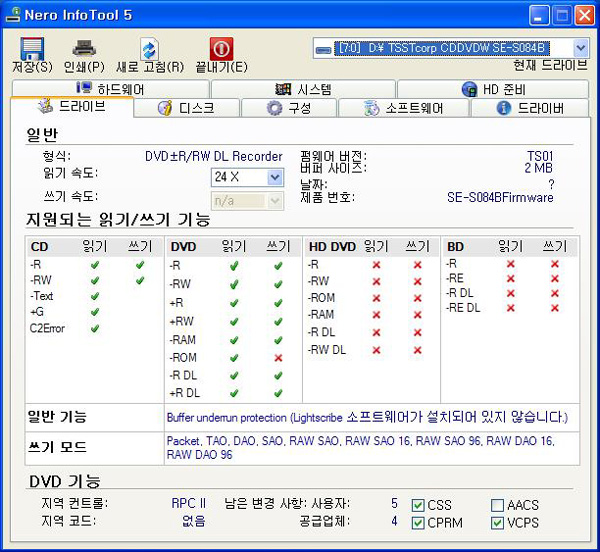Click the 2 MB buffer size value
Image resolution: width=600 pixels, height=552 pixels.
(538, 168)
